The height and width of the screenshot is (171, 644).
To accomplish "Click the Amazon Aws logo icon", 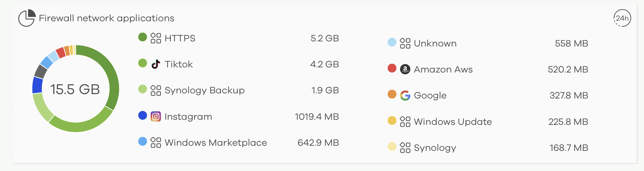I will pos(405,69).
